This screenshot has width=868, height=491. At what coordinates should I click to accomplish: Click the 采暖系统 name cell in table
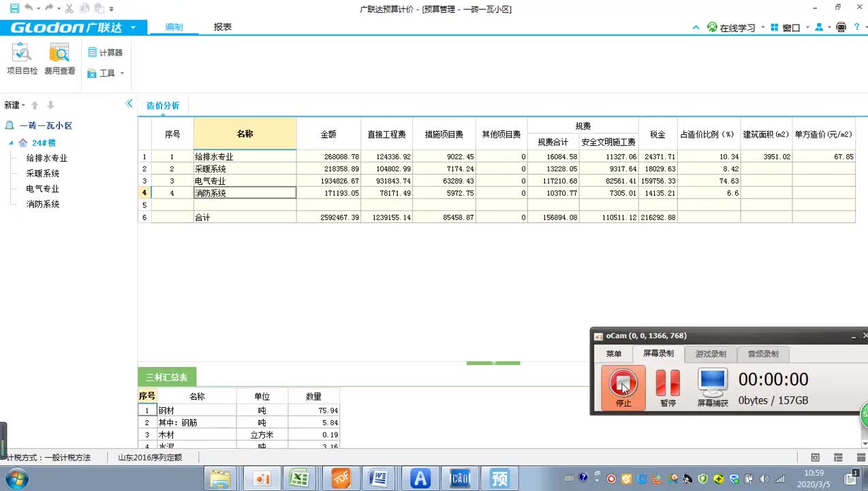click(x=245, y=169)
